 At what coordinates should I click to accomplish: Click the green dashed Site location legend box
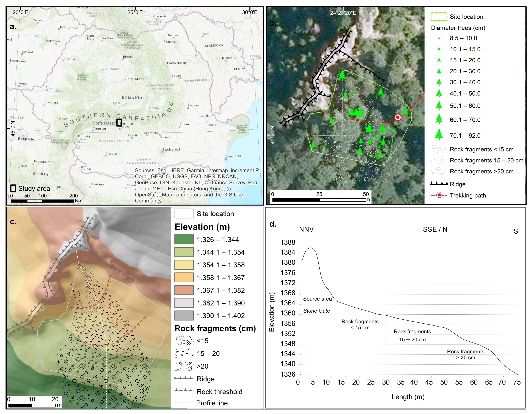pyautogui.click(x=439, y=17)
